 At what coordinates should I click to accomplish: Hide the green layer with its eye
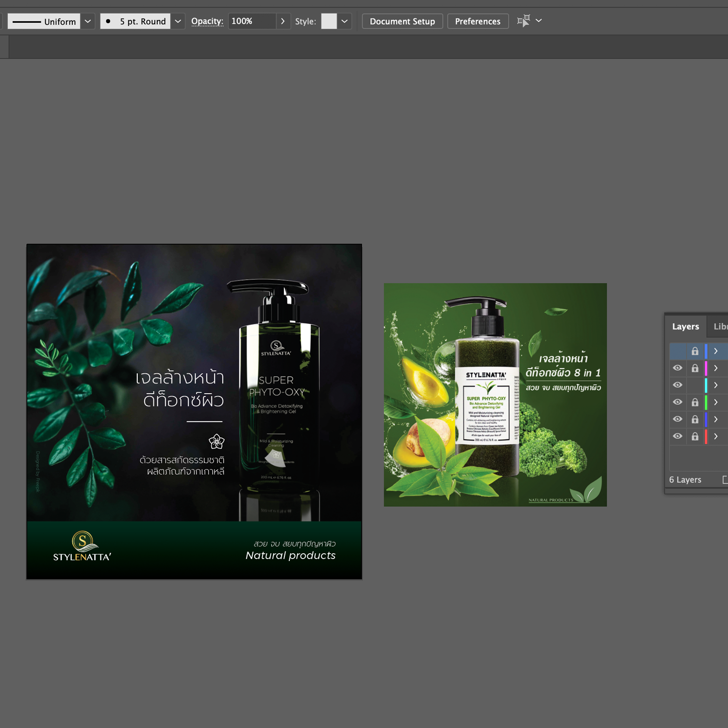coord(678,402)
